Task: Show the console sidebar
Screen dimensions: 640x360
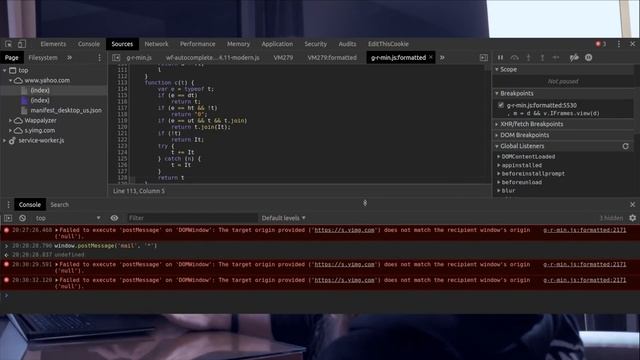Action: point(8,218)
